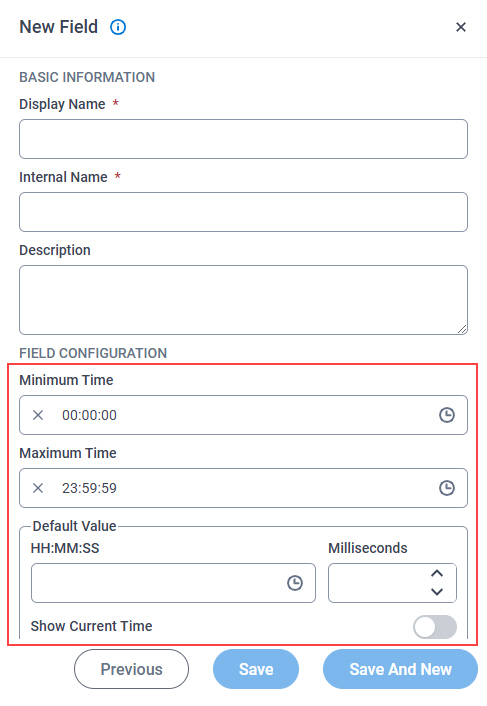
Task: Increase Milliseconds with the up arrow
Action: [437, 574]
